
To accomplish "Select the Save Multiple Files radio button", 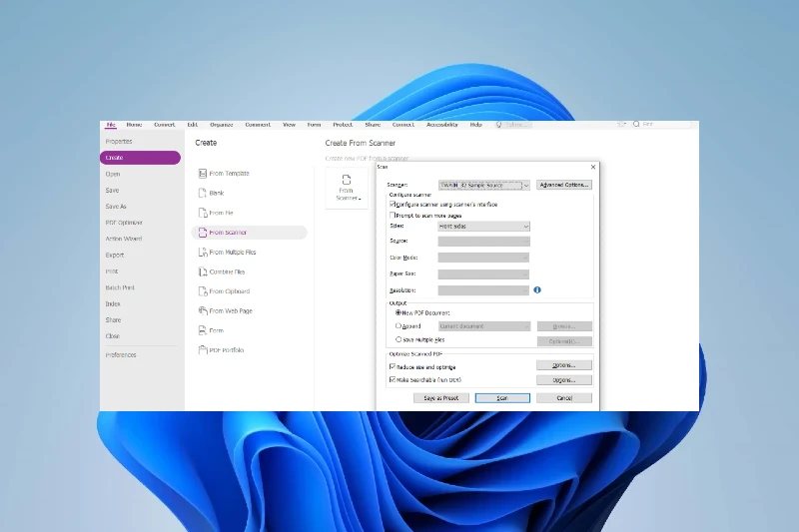I will 399,339.
